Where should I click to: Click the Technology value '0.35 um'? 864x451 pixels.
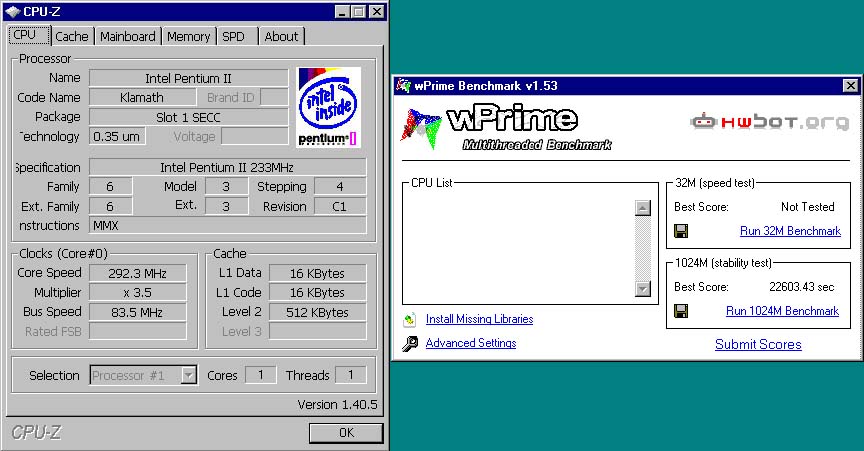click(x=117, y=137)
